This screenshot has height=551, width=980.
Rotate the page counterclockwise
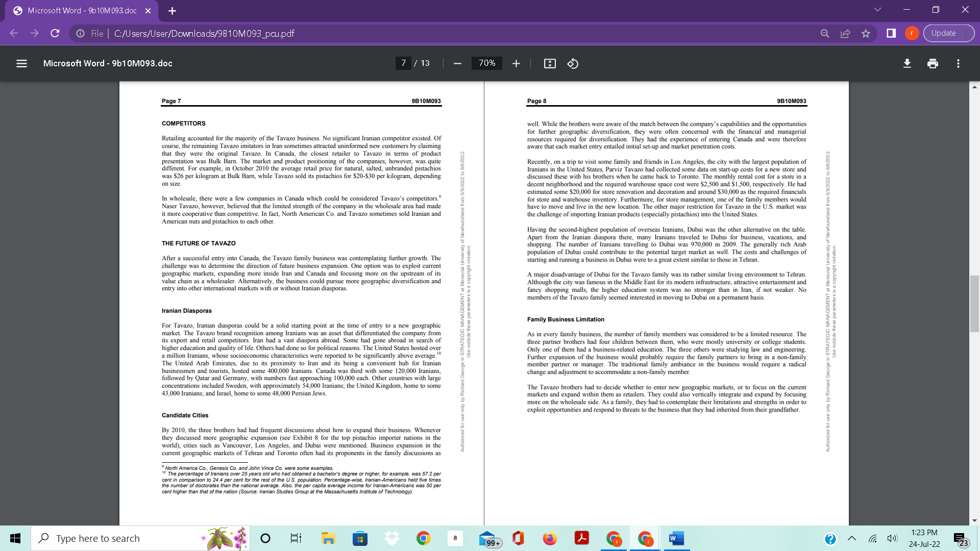click(x=573, y=63)
